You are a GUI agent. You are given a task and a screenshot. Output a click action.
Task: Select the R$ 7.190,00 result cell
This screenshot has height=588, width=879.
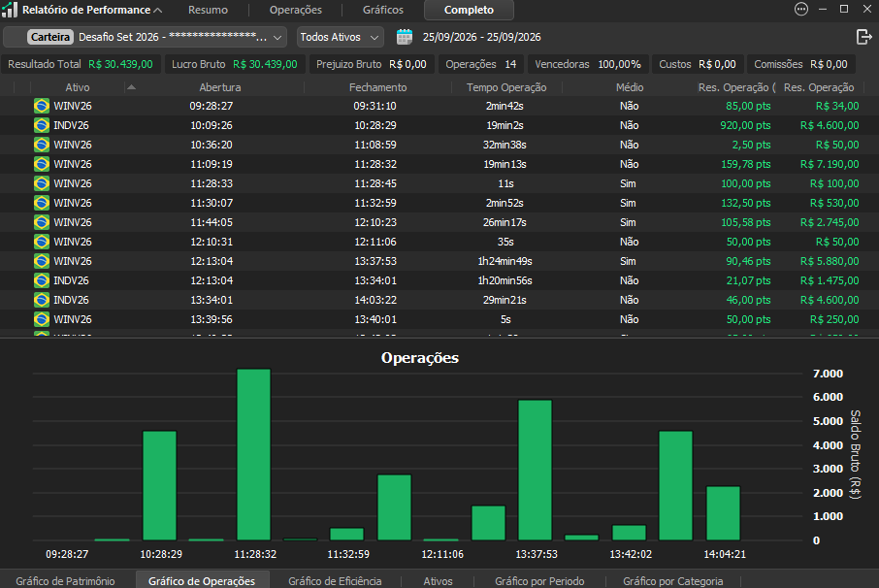(x=830, y=164)
